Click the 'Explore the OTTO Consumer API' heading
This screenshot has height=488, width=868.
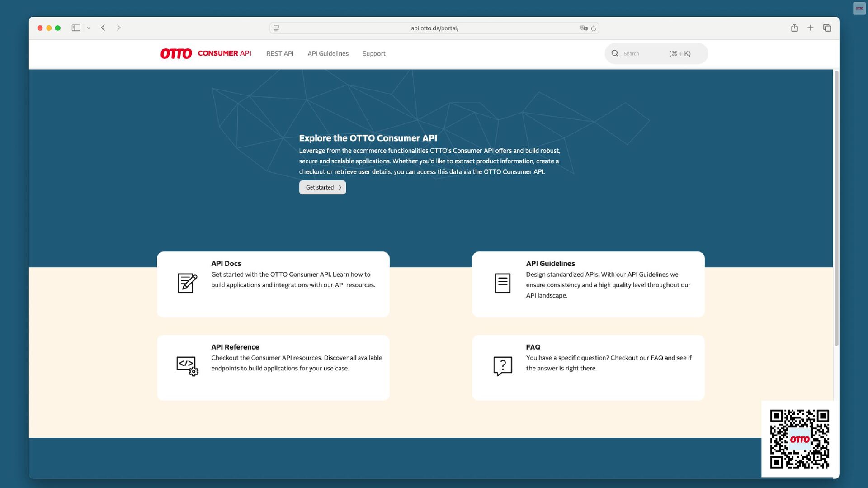click(x=368, y=138)
